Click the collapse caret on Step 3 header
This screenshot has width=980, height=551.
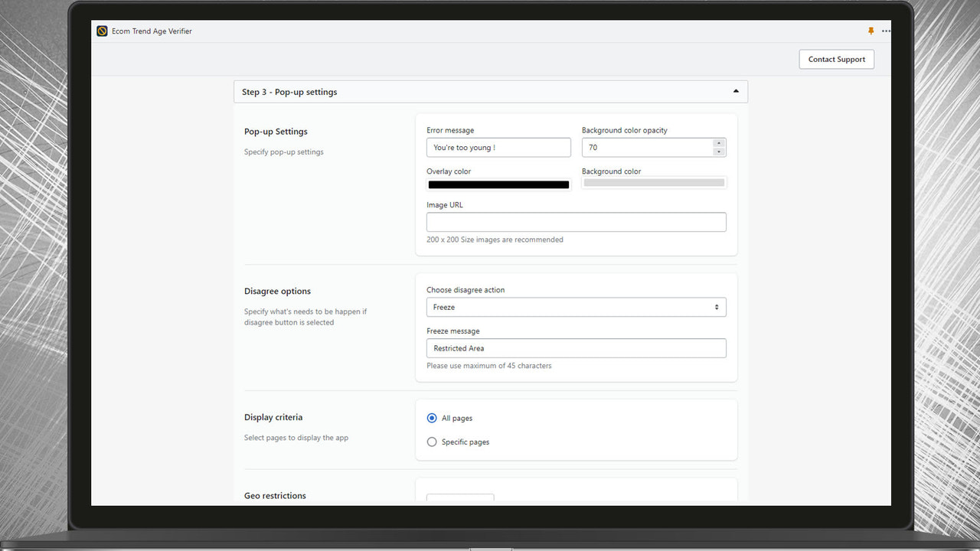click(x=735, y=90)
